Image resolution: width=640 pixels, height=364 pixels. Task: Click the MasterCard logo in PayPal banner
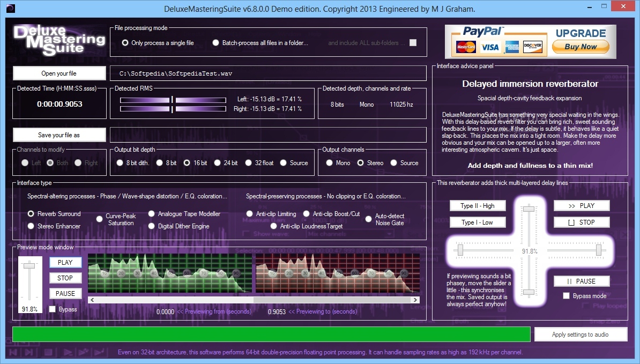click(x=466, y=47)
